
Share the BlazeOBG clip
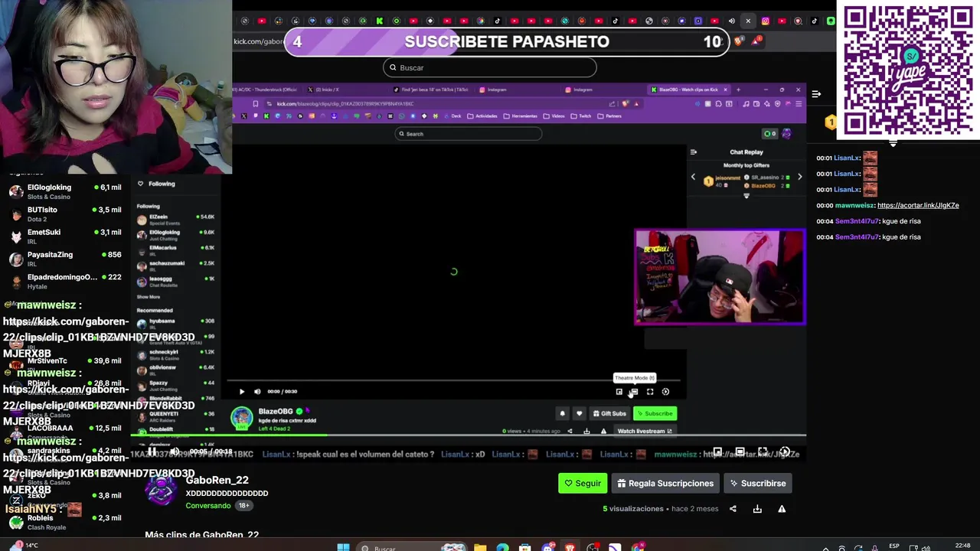coord(570,431)
